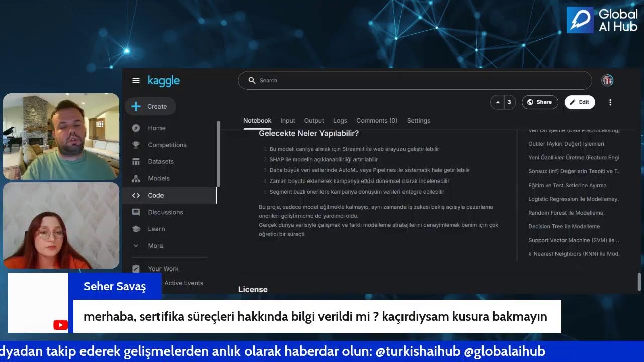Jump to k-Nearest Neighbors (KNN) section

tap(574, 254)
